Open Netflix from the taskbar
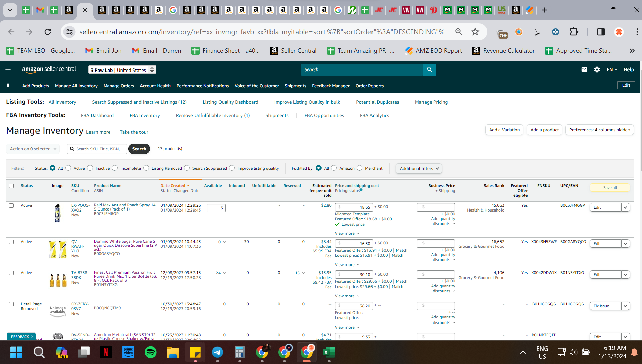 click(106, 353)
